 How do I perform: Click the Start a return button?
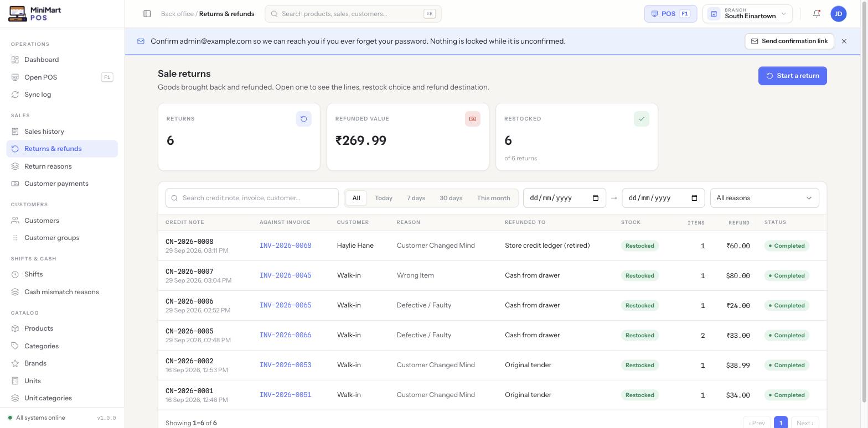pos(792,76)
